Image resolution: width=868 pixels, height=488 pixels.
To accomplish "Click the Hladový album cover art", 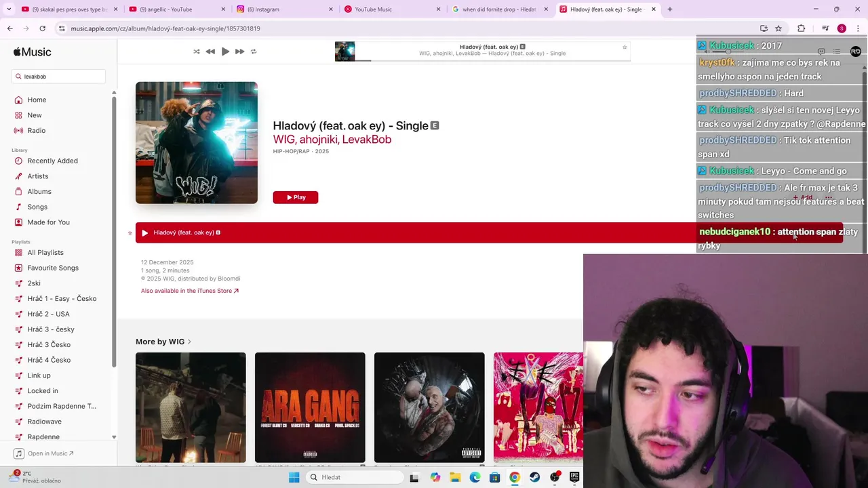I will pos(197,143).
